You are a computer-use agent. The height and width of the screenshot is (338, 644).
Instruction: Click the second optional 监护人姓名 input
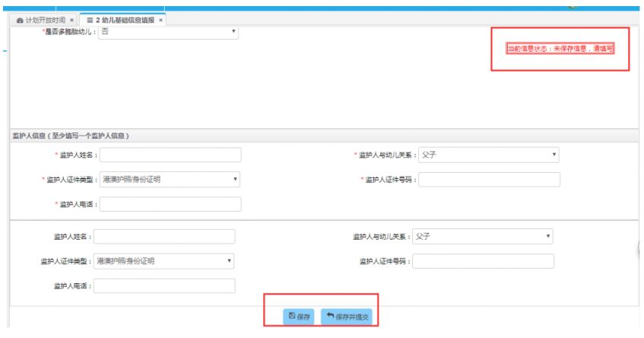point(164,237)
